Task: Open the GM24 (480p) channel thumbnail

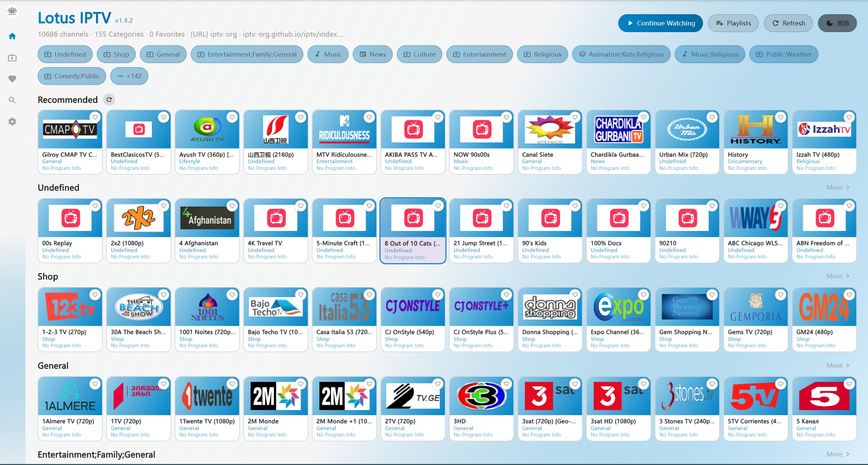Action: pos(825,306)
